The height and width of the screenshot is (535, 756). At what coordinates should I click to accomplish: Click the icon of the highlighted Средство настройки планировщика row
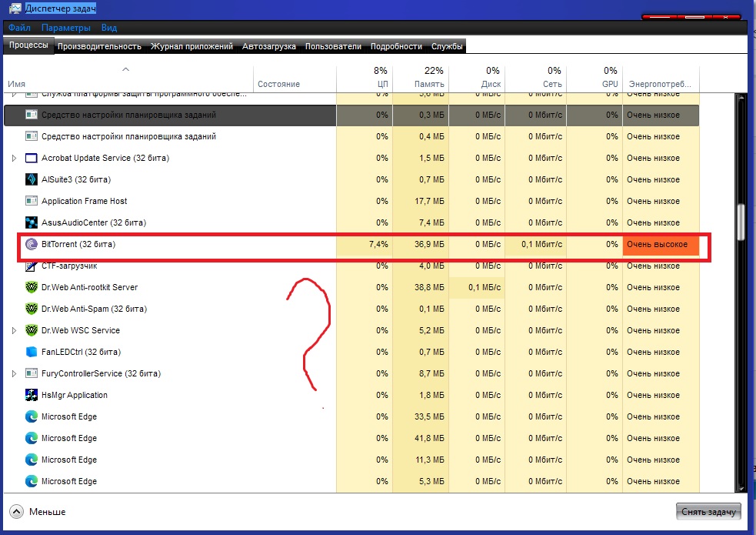(32, 115)
